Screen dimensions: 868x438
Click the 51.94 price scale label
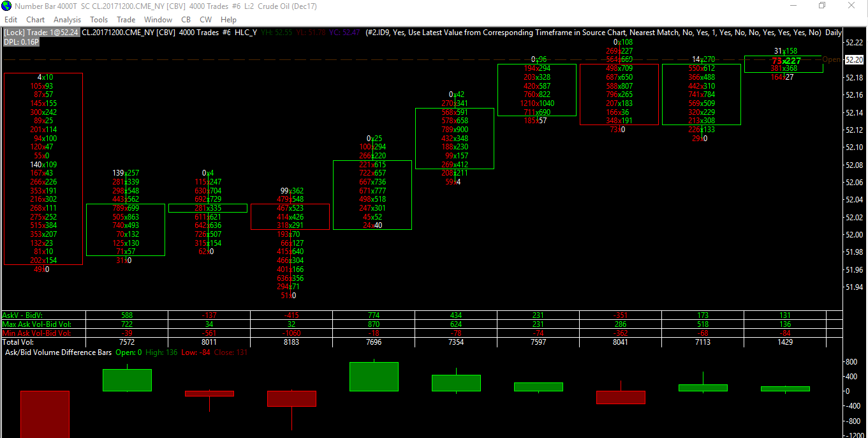(854, 287)
